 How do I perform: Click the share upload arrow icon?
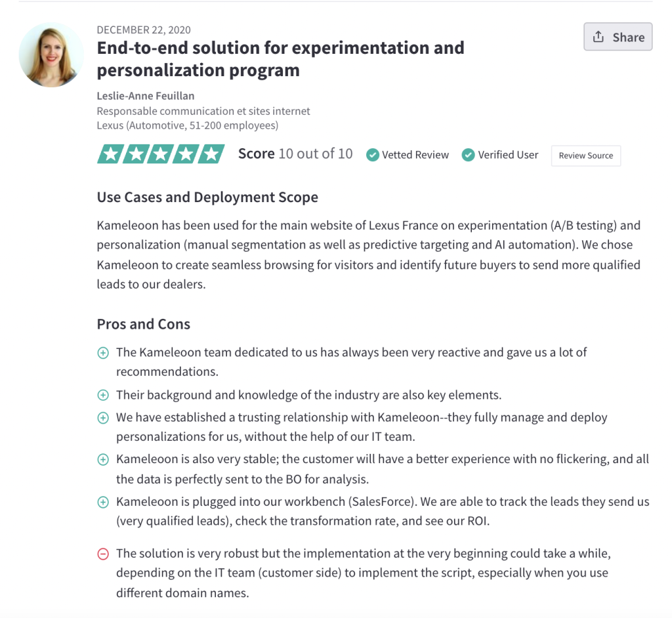point(598,37)
